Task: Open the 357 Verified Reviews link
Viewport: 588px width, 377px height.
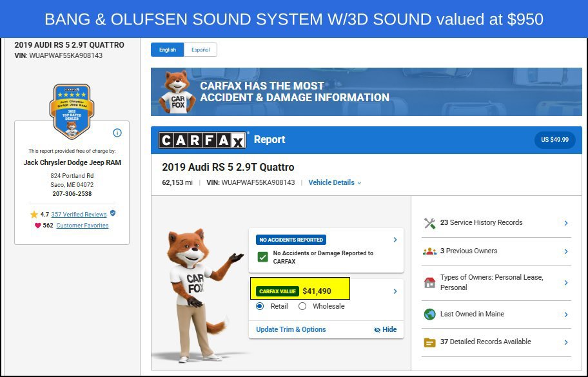Action: 79,215
